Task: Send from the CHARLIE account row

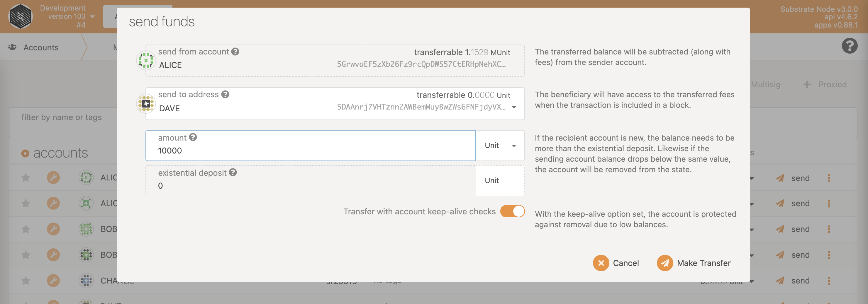Action: (793, 281)
